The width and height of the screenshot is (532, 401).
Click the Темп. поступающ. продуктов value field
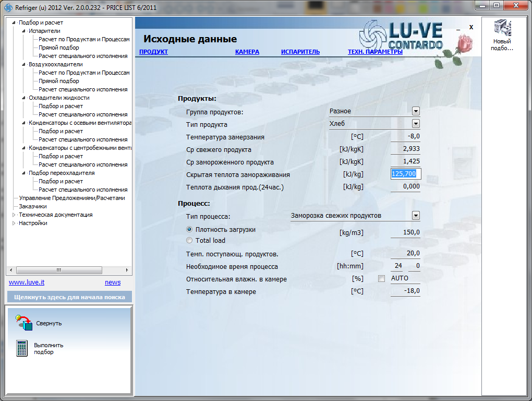pyautogui.click(x=406, y=254)
